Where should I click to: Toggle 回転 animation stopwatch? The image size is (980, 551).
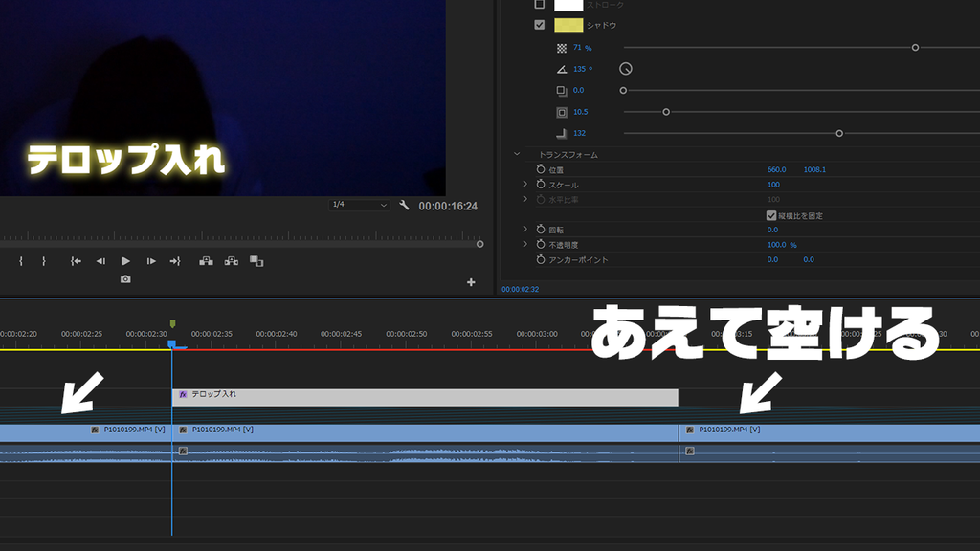[541, 230]
